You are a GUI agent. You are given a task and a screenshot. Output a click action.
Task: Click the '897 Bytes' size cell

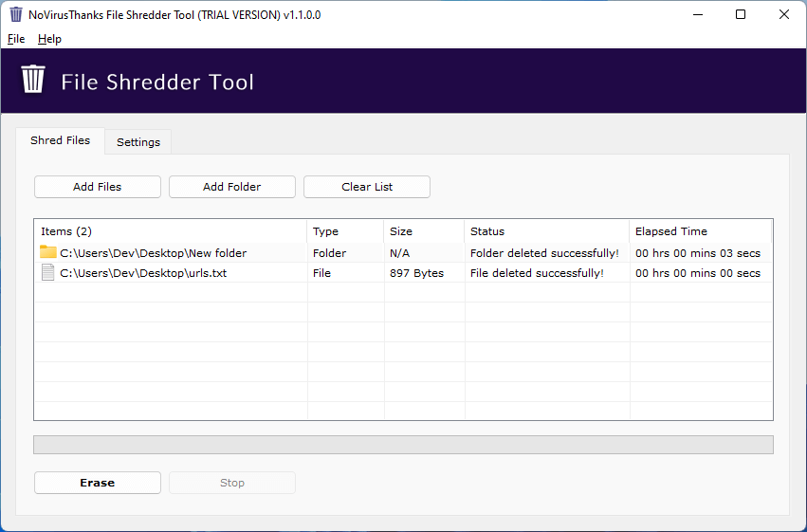416,273
